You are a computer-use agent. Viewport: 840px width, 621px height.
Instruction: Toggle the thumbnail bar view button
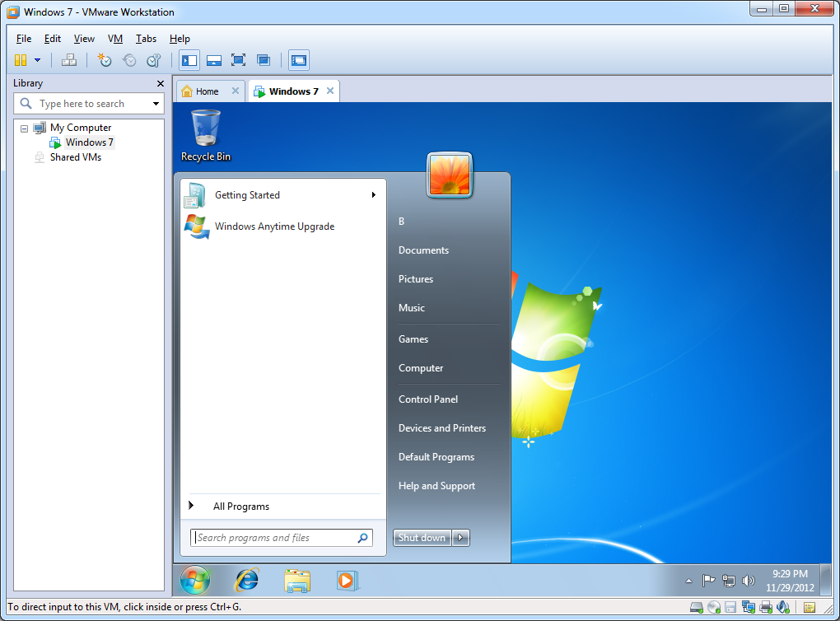click(214, 60)
